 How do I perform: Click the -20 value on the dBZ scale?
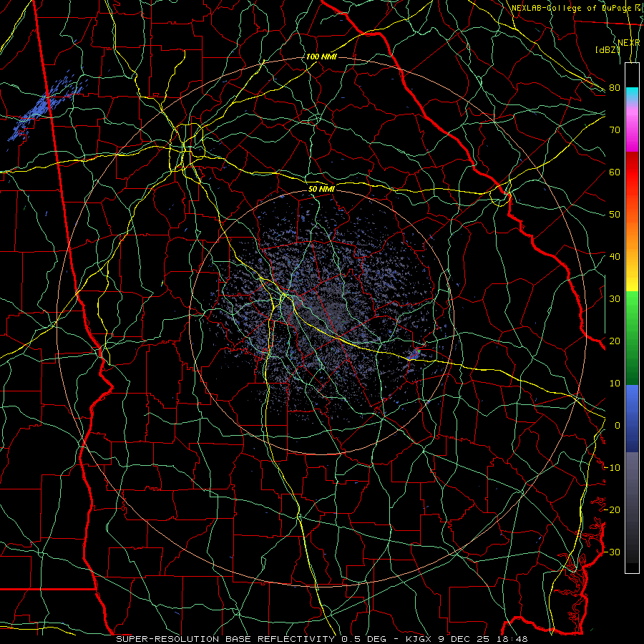(613, 510)
